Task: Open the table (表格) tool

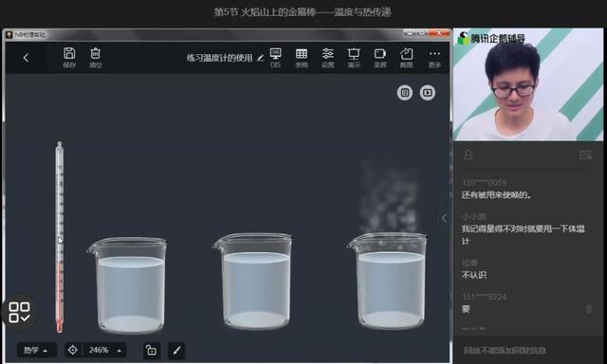Action: (302, 57)
